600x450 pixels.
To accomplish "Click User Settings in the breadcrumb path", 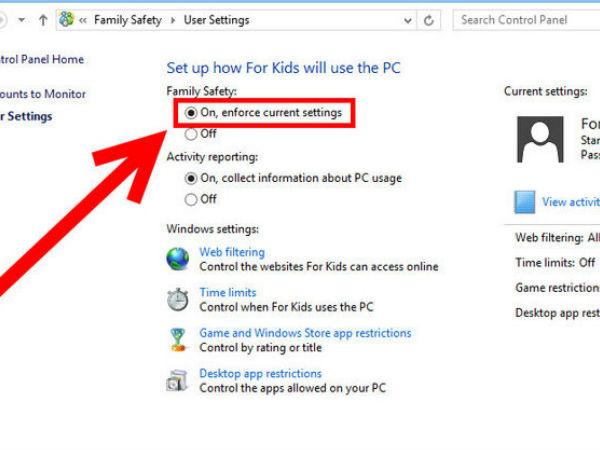I will (x=217, y=20).
